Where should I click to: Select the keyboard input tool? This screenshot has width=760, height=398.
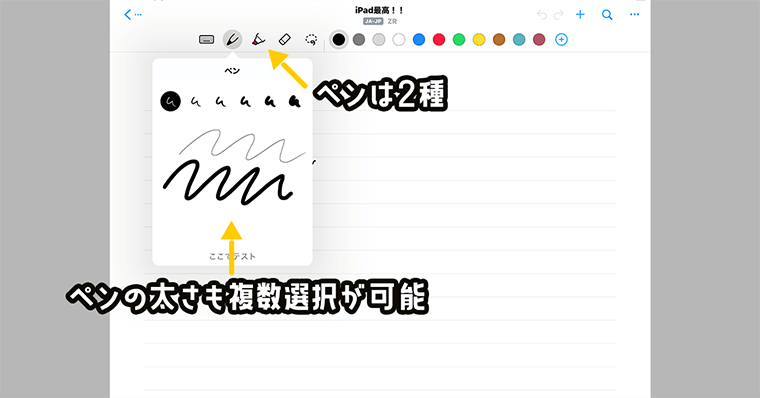206,40
